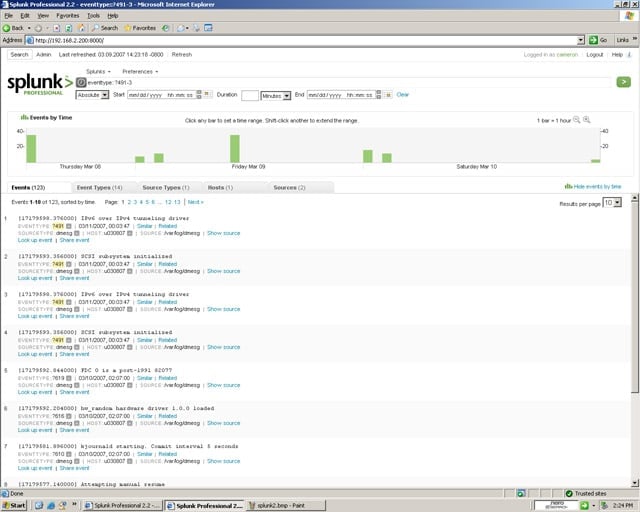Click the Start date input field
Viewport: 640px width, 512px height.
pos(162,95)
